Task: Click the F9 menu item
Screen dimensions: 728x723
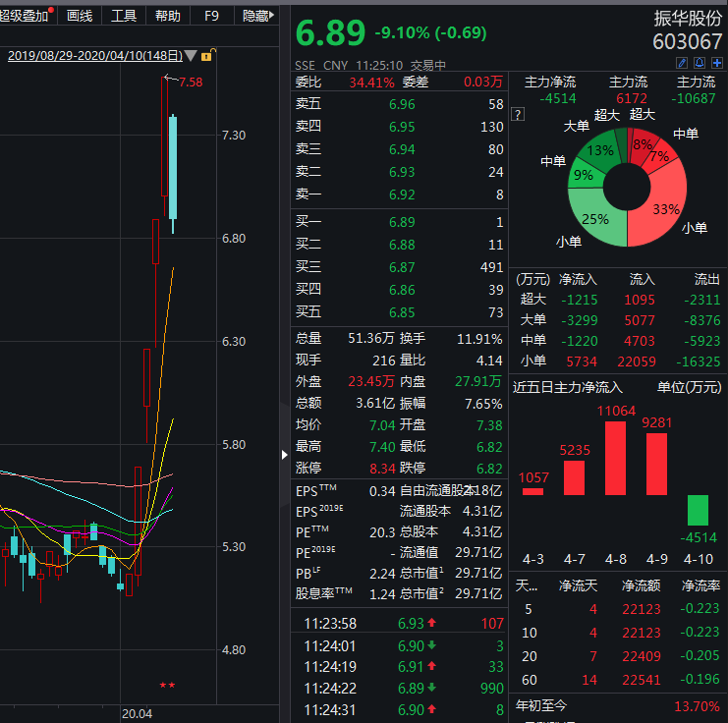Action: pos(211,16)
